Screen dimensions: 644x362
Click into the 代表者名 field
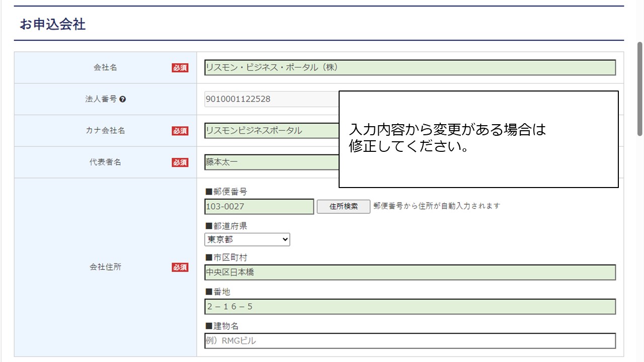[x=272, y=162]
